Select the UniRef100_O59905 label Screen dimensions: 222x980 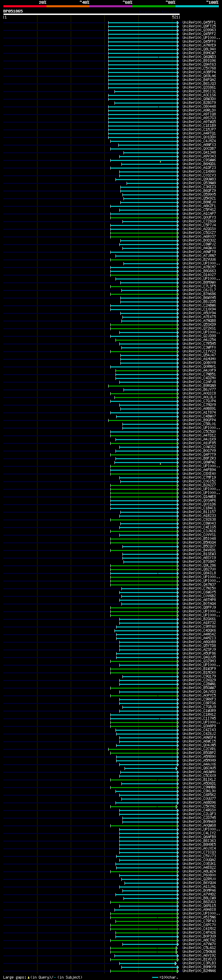coord(199,194)
